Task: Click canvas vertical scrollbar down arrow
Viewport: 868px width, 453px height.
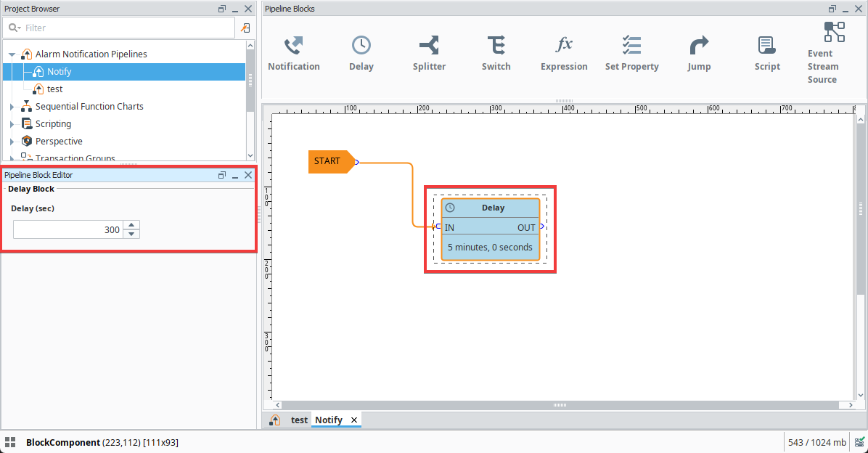Action: [x=860, y=396]
